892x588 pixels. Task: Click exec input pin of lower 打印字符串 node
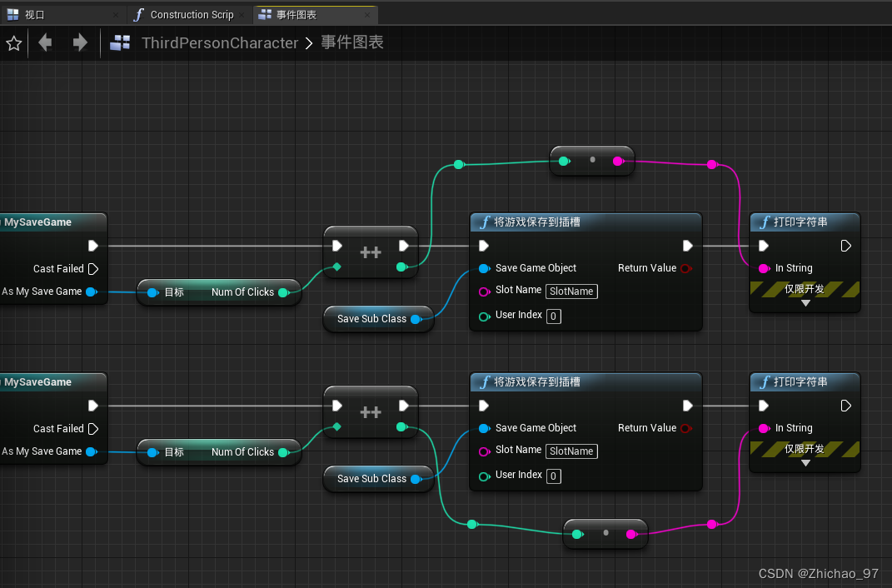tap(764, 406)
